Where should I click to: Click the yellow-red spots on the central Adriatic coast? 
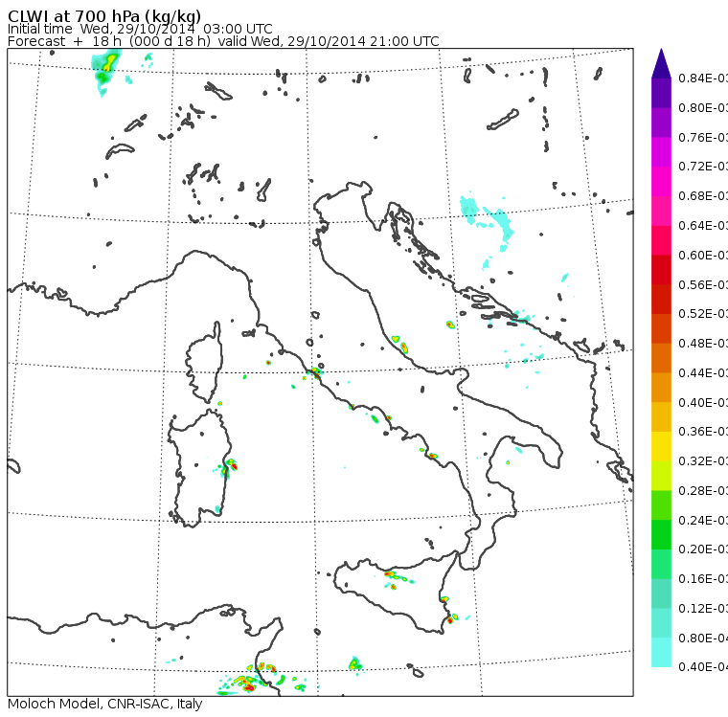pos(400,344)
